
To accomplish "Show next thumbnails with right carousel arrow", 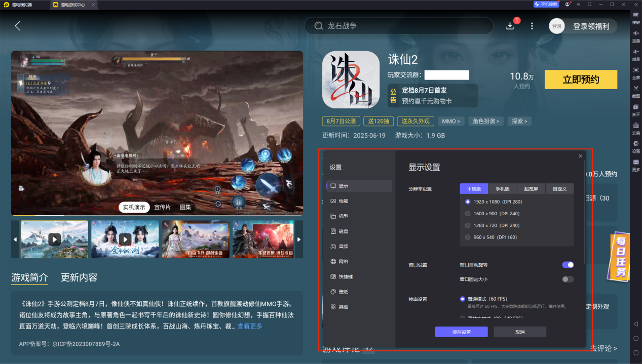I will point(299,239).
